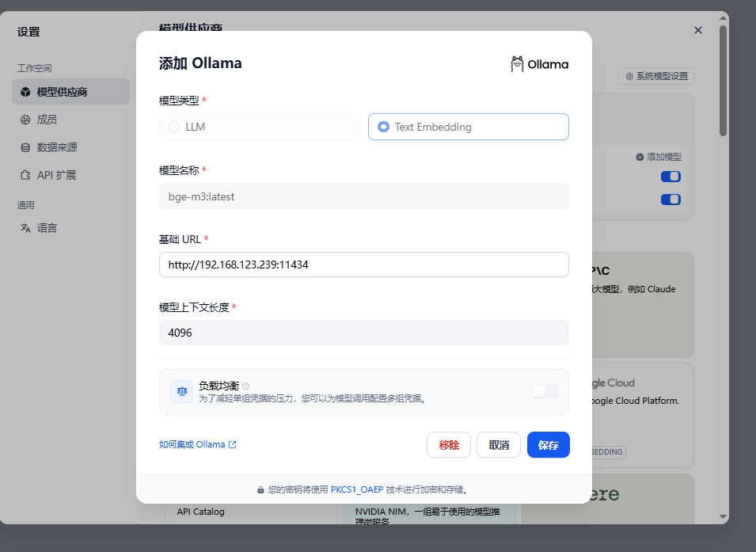Click the database icon beside 数据来源
Image resolution: width=756 pixels, height=552 pixels.
(x=25, y=147)
